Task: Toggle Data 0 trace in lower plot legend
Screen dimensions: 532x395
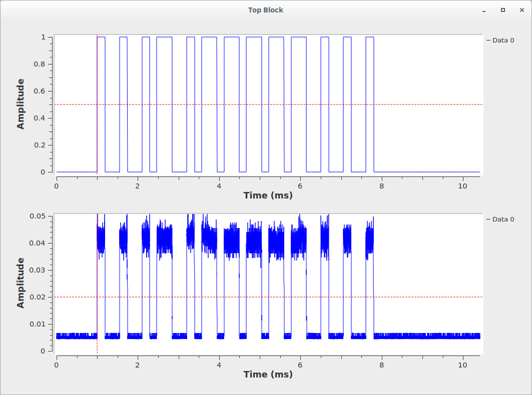Action: click(x=503, y=219)
